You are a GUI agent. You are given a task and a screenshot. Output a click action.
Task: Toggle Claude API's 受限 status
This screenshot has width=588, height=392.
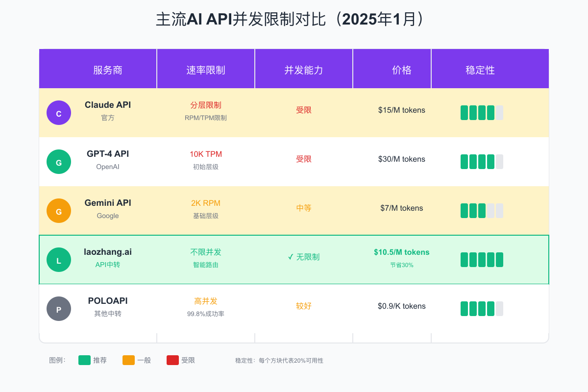click(x=304, y=110)
